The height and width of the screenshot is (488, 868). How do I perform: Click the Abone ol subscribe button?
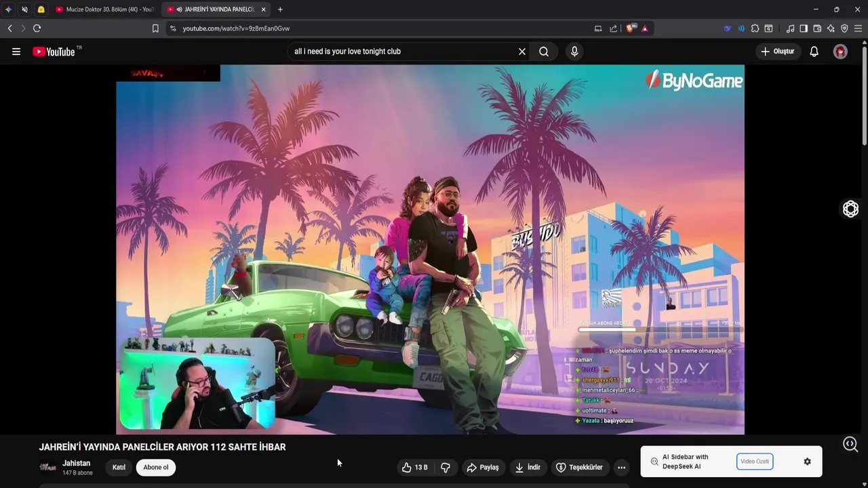point(156,467)
